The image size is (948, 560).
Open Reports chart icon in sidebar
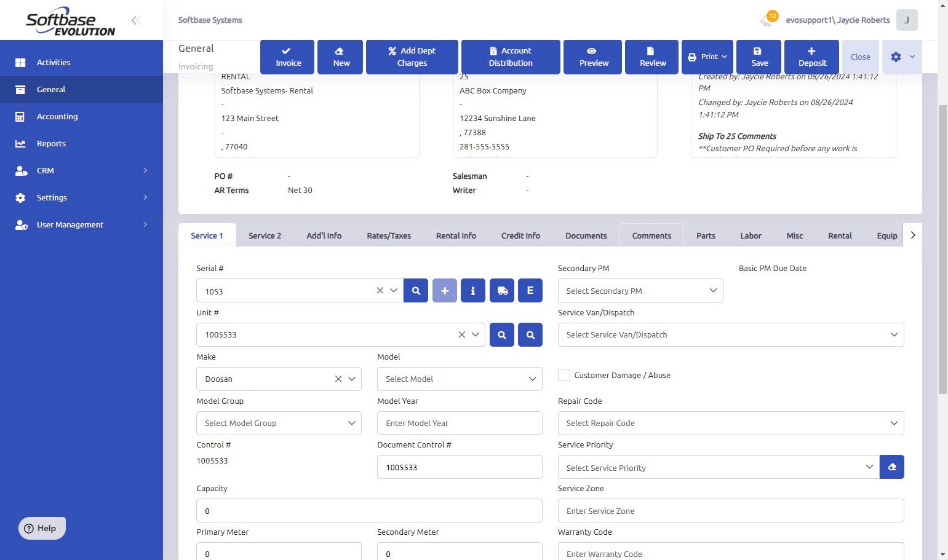pyautogui.click(x=20, y=143)
